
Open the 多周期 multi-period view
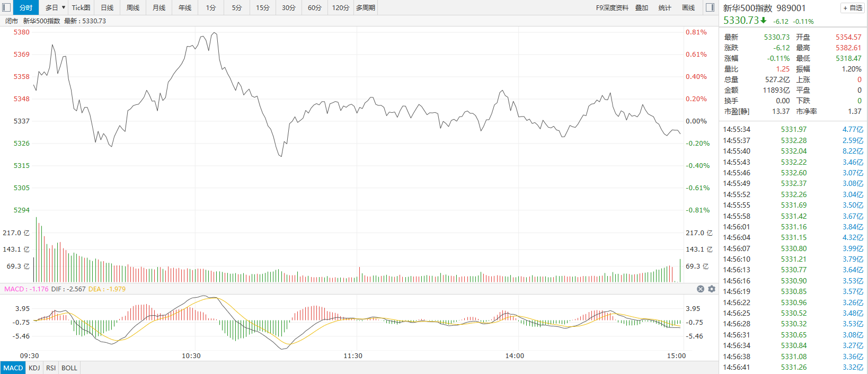click(366, 7)
